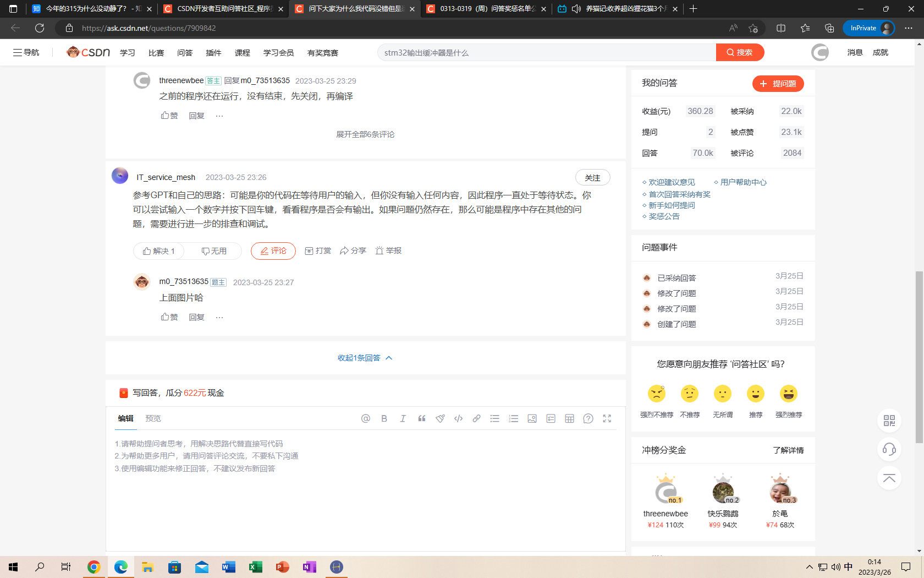
Task: Click the page vertical scrollbar thumb
Action: (x=919, y=357)
